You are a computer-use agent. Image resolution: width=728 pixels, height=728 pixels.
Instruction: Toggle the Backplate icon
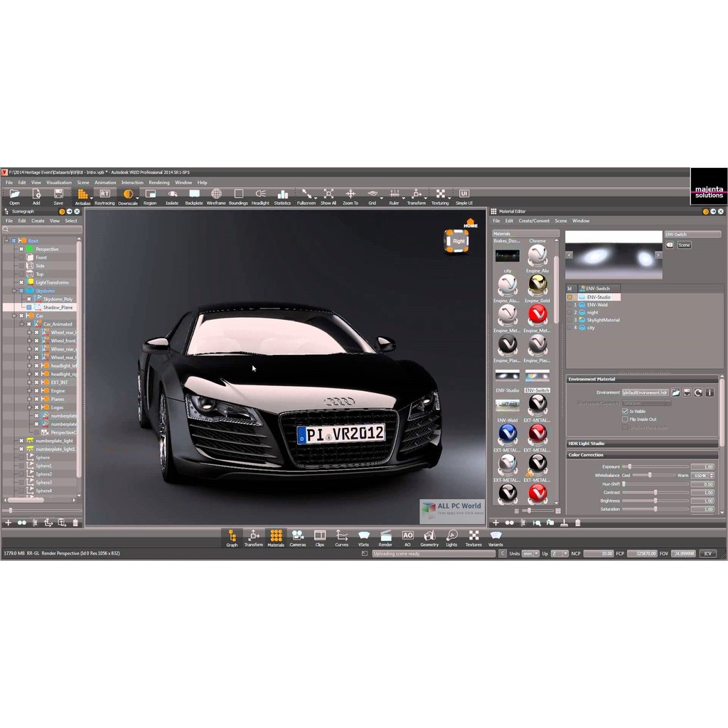(194, 196)
